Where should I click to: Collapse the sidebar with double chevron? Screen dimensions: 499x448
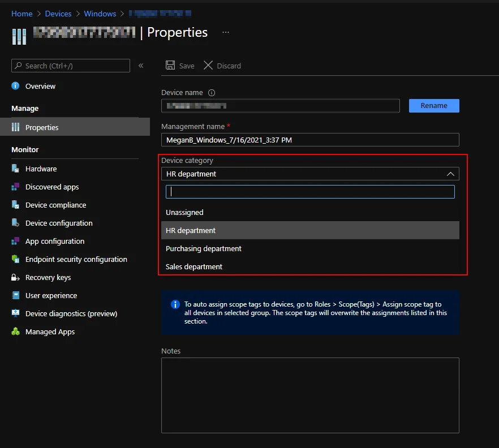point(141,66)
